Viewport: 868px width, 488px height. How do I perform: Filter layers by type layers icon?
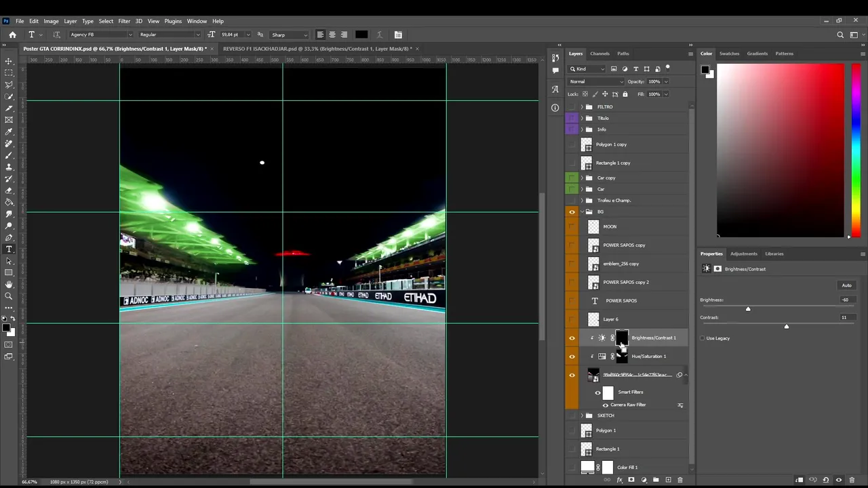point(635,68)
